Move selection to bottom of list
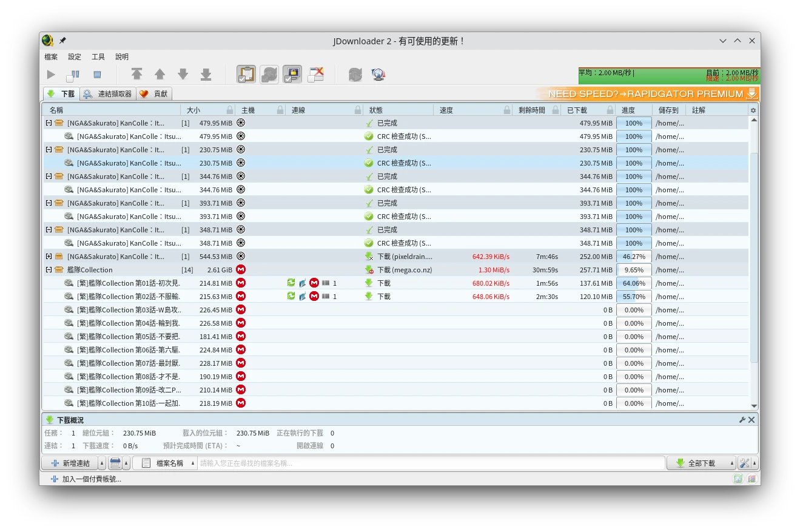The image size is (800, 532). pyautogui.click(x=206, y=75)
